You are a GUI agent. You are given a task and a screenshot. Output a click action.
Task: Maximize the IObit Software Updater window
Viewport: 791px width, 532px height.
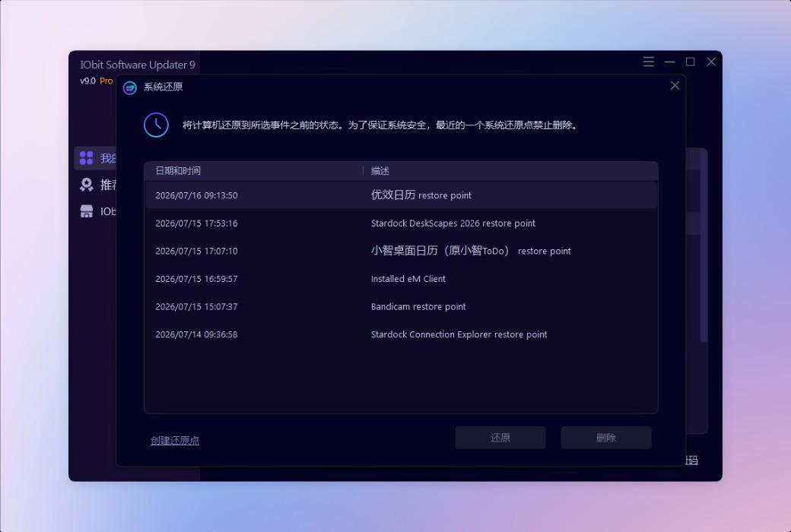[x=690, y=62]
